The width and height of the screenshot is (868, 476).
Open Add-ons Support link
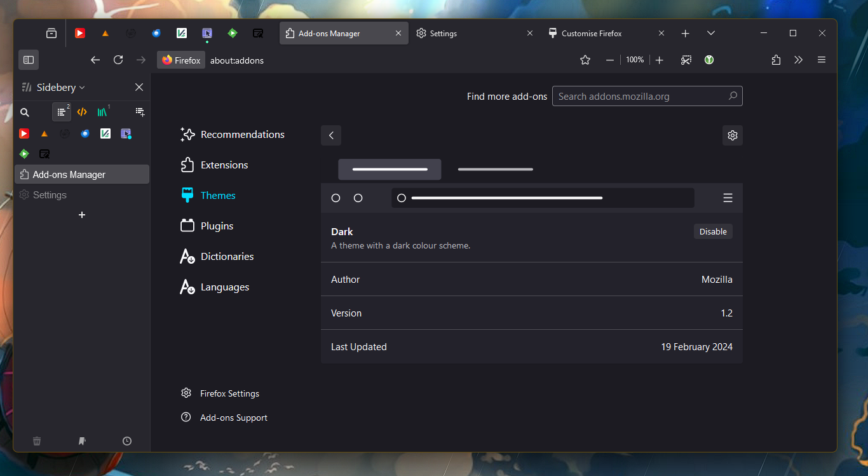224,418
